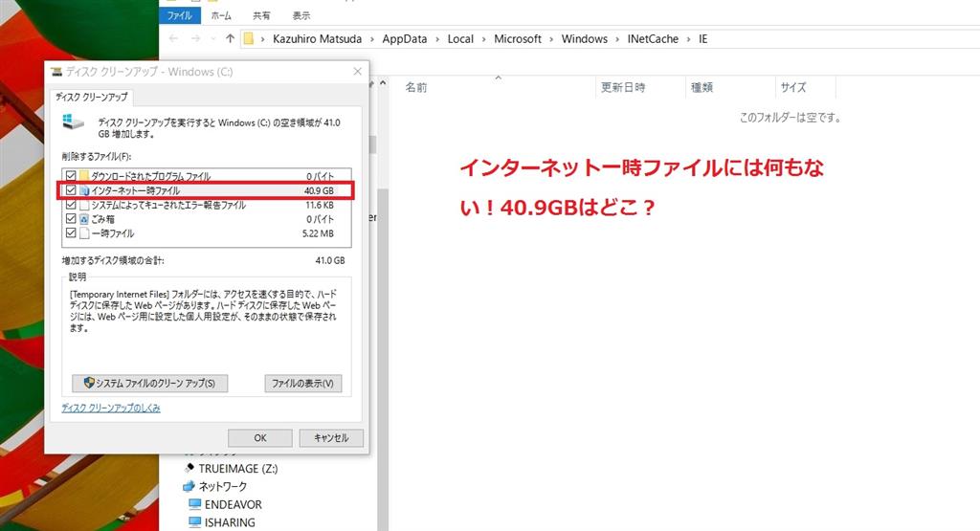Screen dimensions: 980x531
Task: Click the folder icon in the address bar
Action: 248,38
